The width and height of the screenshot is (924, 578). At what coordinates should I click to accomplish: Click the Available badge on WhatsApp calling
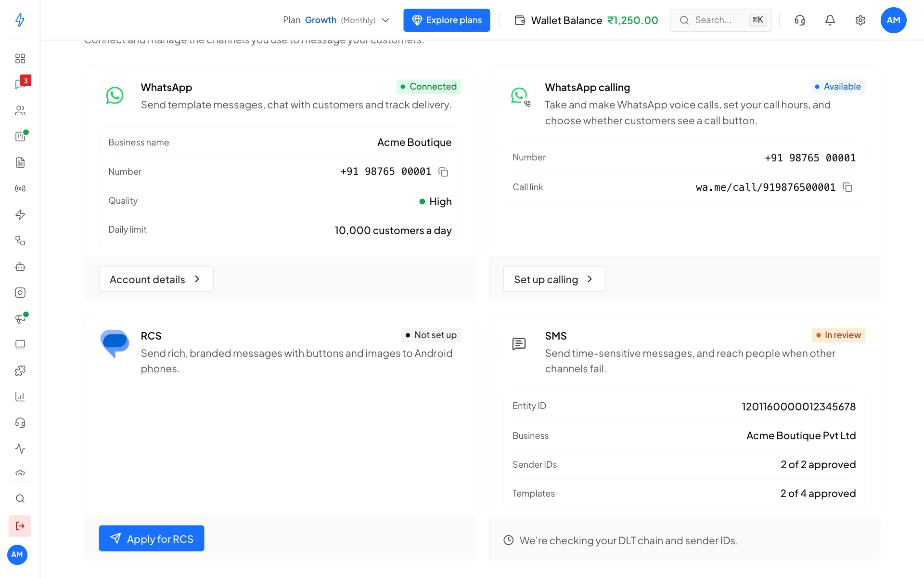click(838, 87)
